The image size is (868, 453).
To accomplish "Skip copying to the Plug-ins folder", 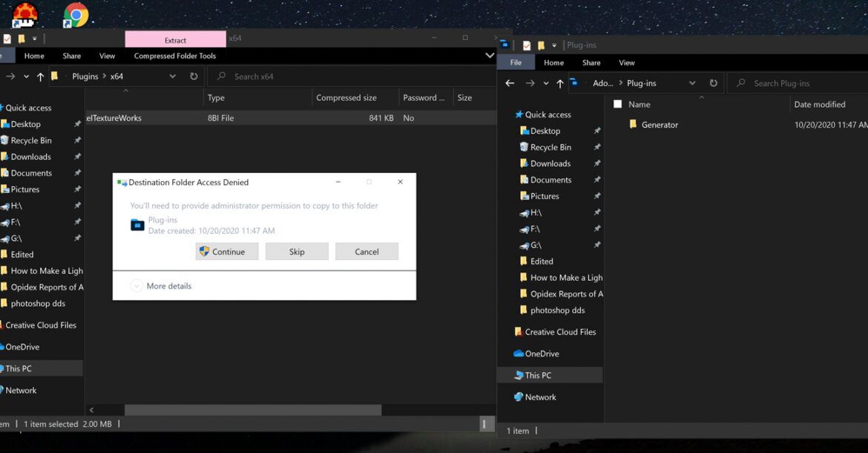I will click(296, 251).
